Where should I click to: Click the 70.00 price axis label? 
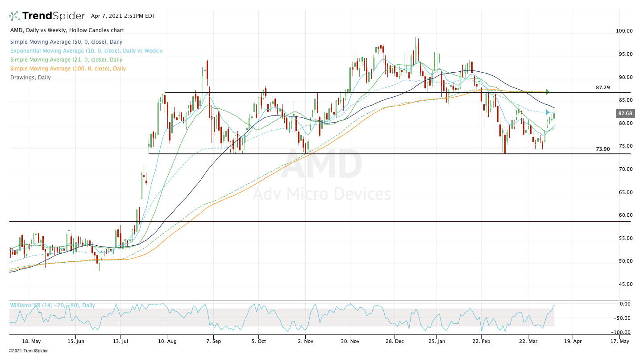tap(625, 169)
